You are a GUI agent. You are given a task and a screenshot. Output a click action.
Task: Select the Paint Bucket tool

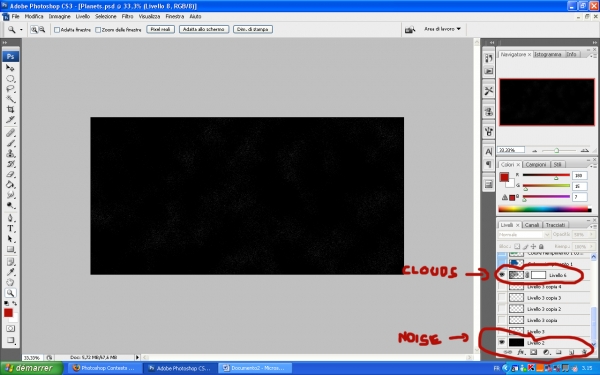pos(10,184)
